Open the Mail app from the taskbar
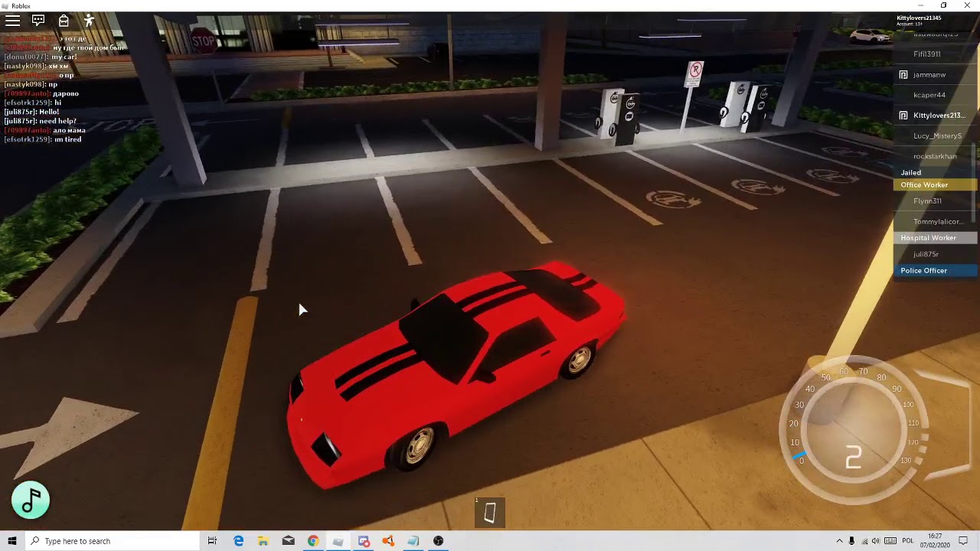 pos(288,541)
